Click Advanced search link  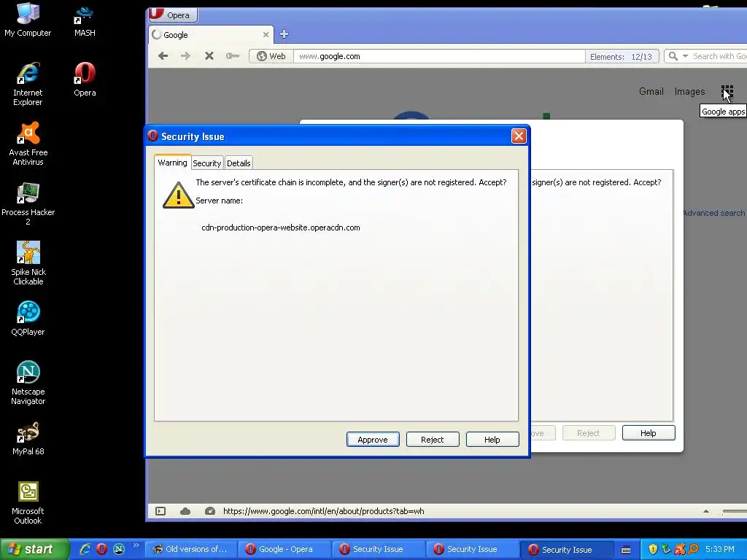tap(713, 213)
